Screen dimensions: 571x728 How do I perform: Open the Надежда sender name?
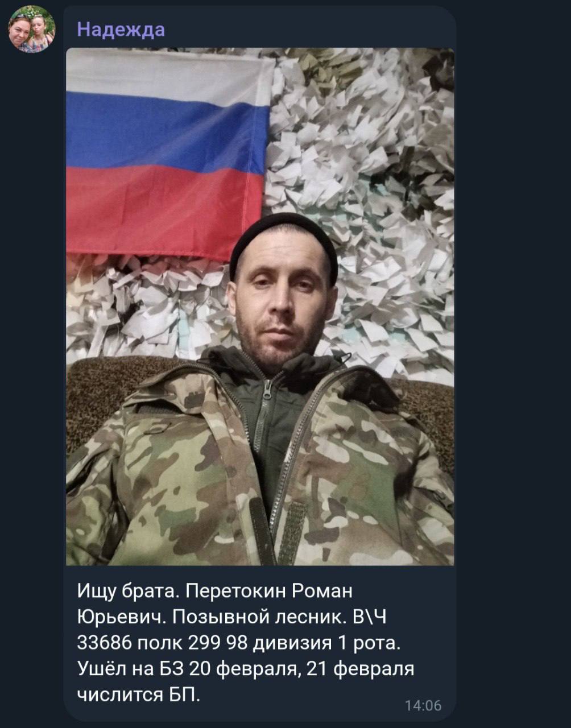[x=121, y=29]
